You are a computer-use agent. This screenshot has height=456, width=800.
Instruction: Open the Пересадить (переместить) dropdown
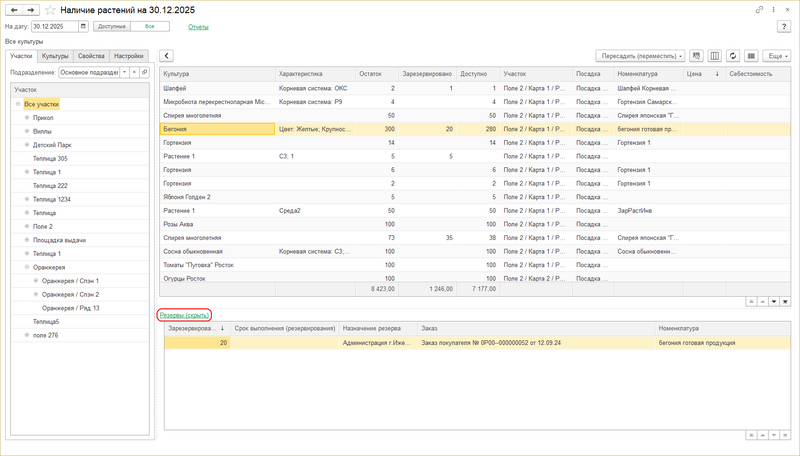click(x=640, y=56)
